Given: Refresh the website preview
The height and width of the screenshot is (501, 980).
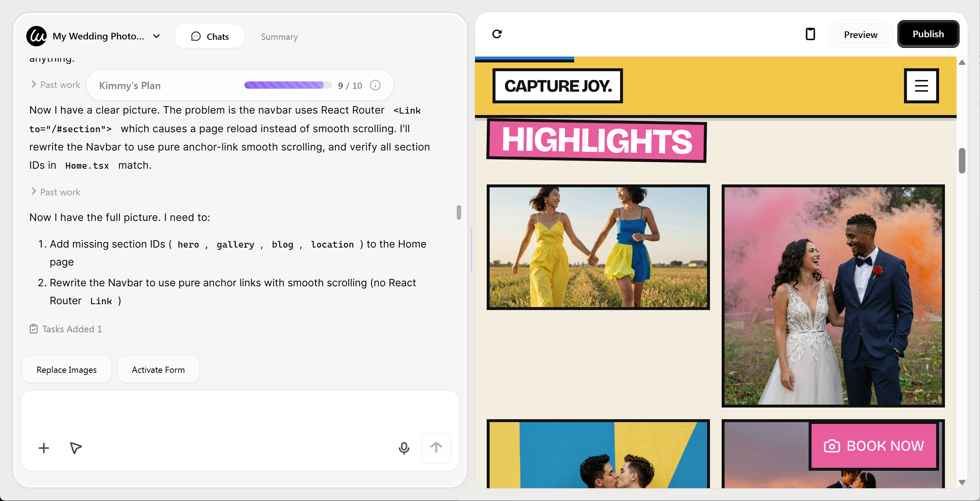Looking at the screenshot, I should (497, 34).
